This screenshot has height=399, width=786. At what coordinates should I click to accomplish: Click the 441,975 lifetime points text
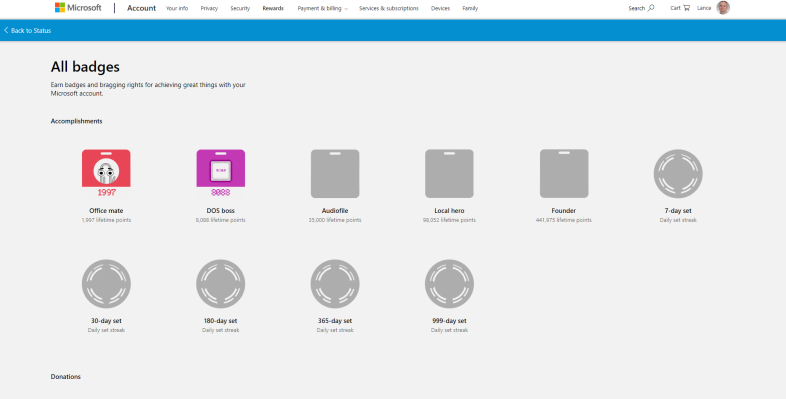pos(563,220)
